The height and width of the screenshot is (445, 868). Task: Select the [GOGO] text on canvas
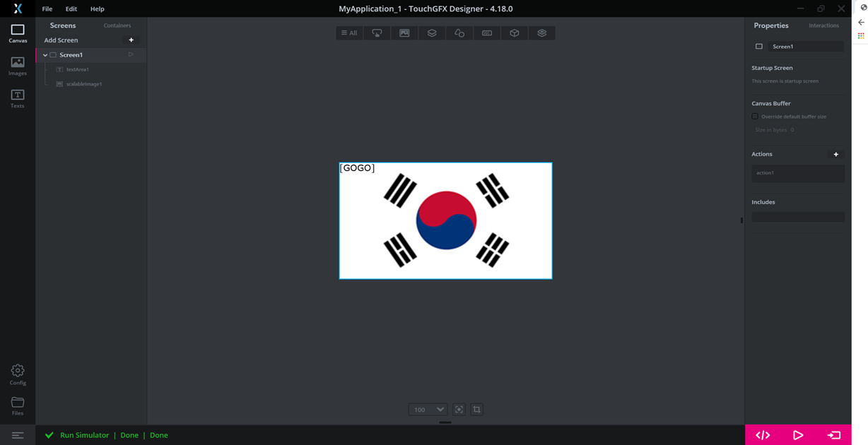(x=357, y=168)
